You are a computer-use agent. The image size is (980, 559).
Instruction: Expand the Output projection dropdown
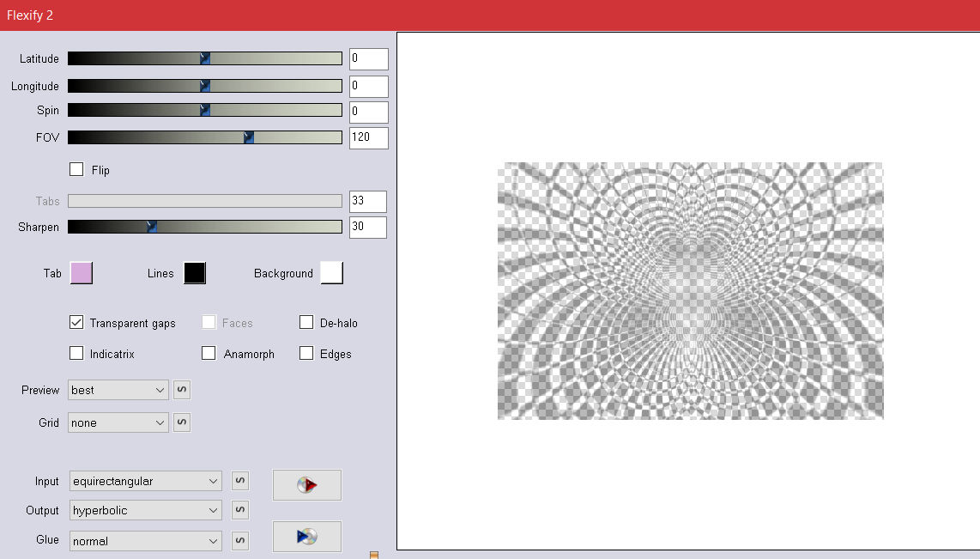click(145, 510)
